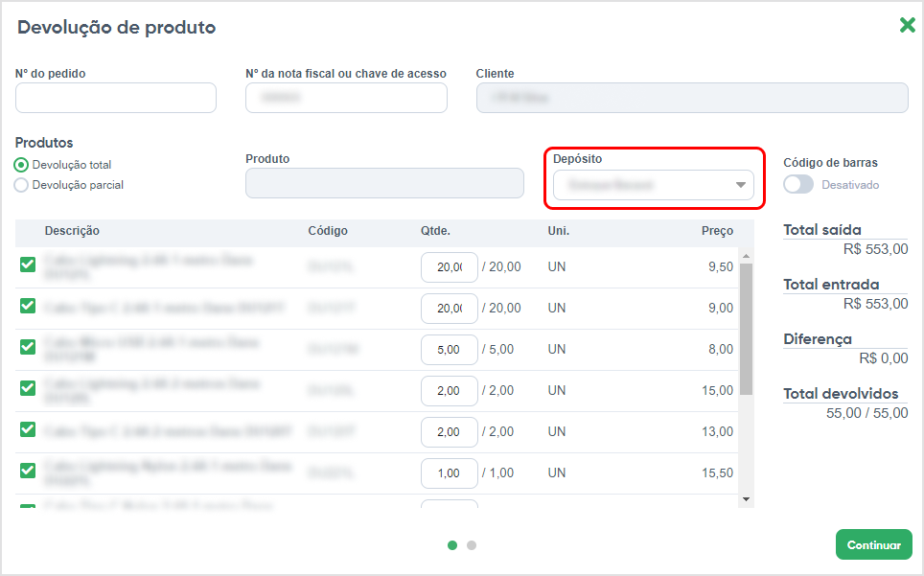Click the Total devolvidos value 55,00 / 55,00
This screenshot has width=924, height=576.
866,413
